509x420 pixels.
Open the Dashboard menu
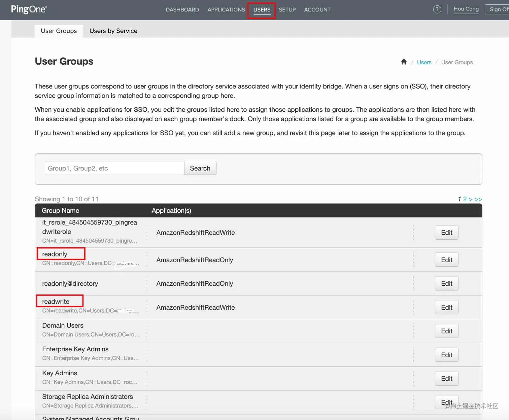pyautogui.click(x=182, y=10)
